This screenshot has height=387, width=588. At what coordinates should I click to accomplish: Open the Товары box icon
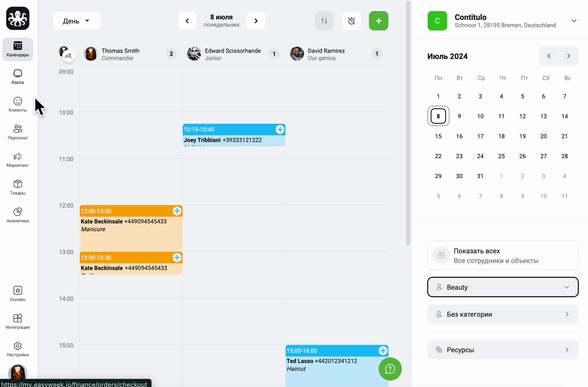pos(17,184)
